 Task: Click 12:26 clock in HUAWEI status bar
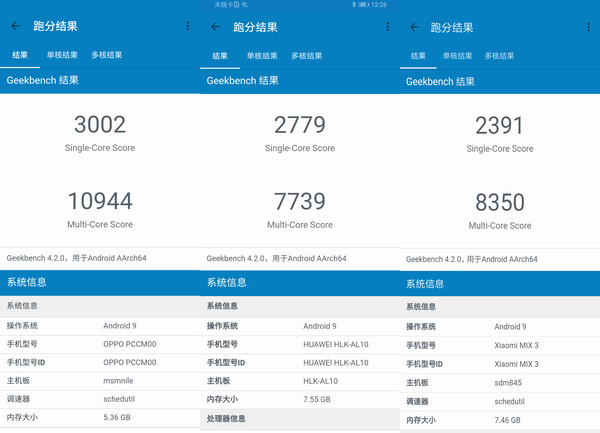tap(379, 5)
